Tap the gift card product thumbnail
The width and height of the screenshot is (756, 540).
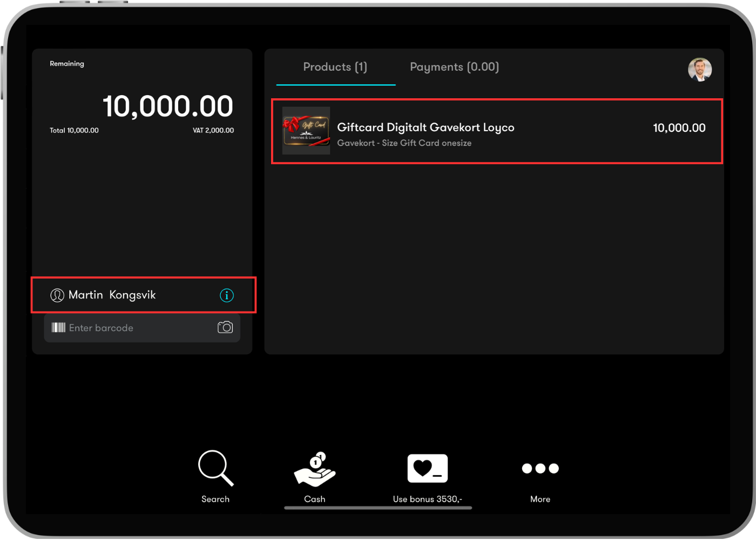coord(306,131)
